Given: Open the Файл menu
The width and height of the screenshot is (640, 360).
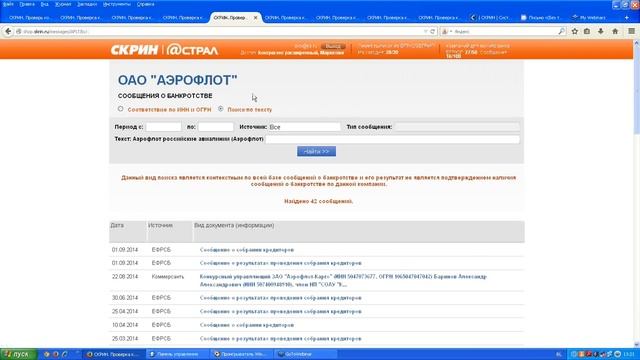Looking at the screenshot, I should [8, 4].
